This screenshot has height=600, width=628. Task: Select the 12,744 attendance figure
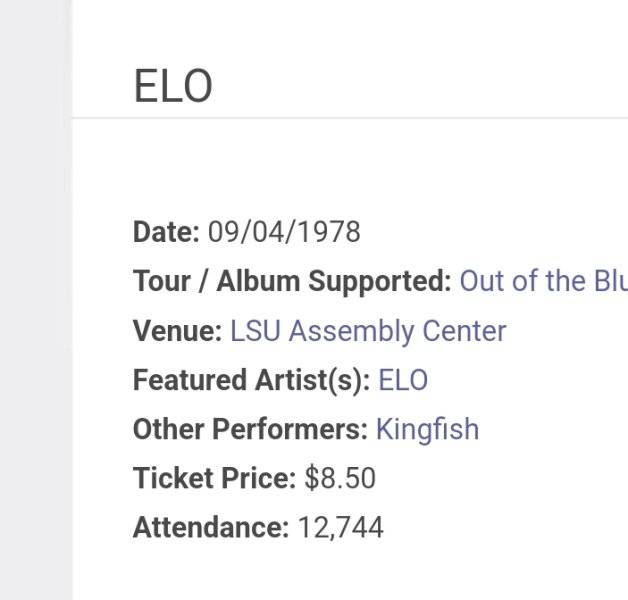point(340,528)
